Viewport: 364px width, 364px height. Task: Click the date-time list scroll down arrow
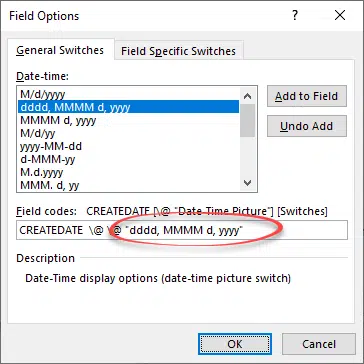(247, 182)
